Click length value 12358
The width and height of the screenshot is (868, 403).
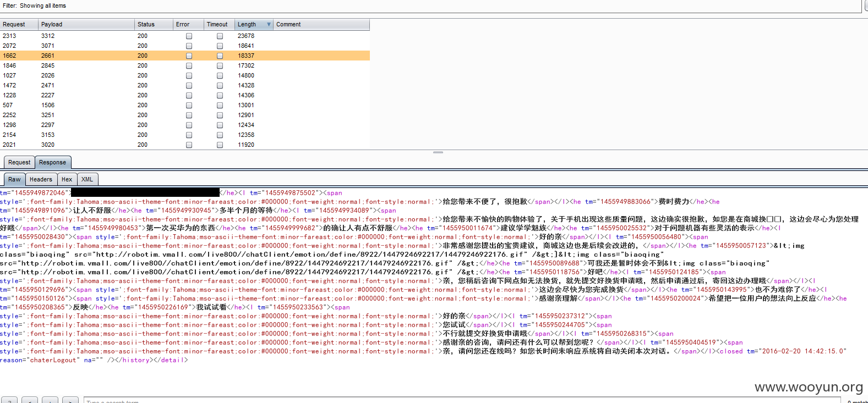[246, 135]
